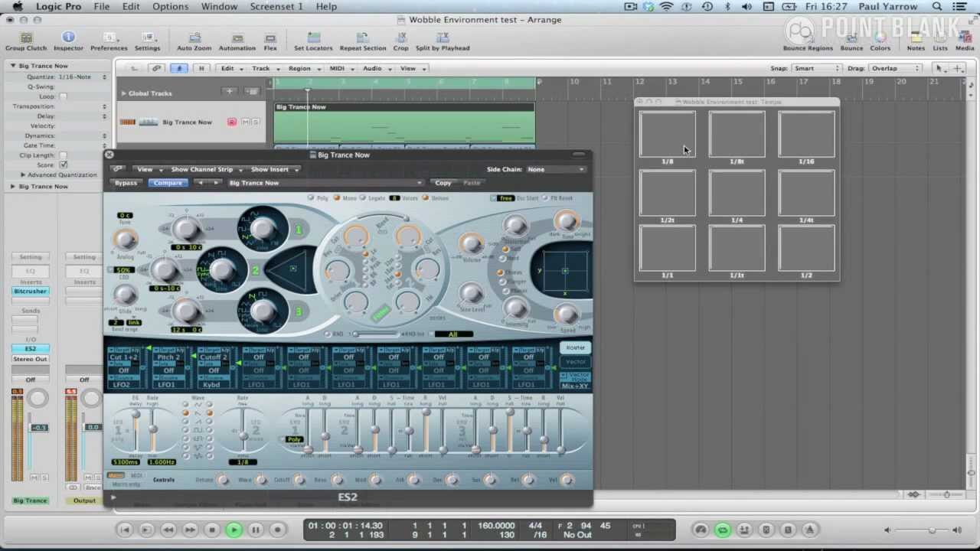Click the Automation toolbar icon

click(237, 41)
